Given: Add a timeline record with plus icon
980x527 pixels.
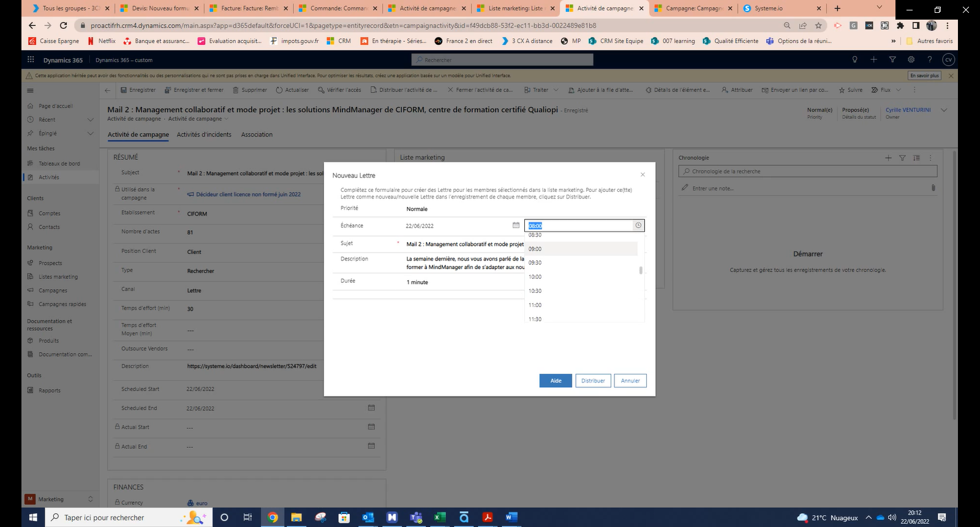Looking at the screenshot, I should 888,158.
